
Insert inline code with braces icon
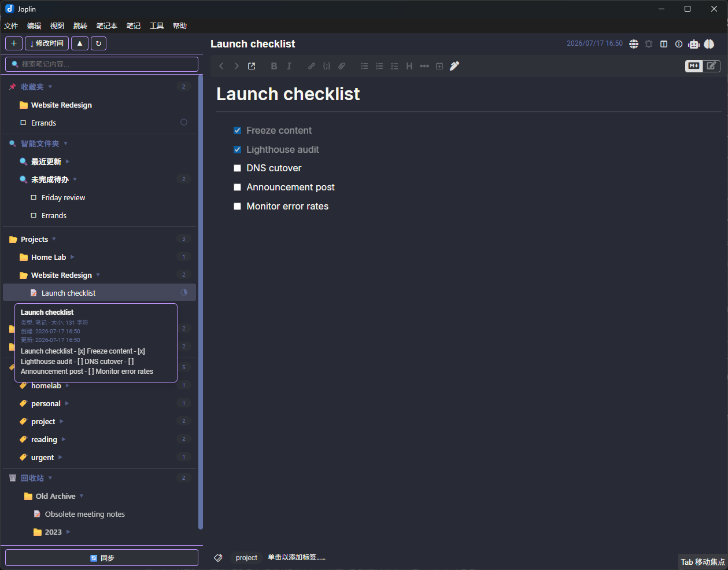pos(327,66)
